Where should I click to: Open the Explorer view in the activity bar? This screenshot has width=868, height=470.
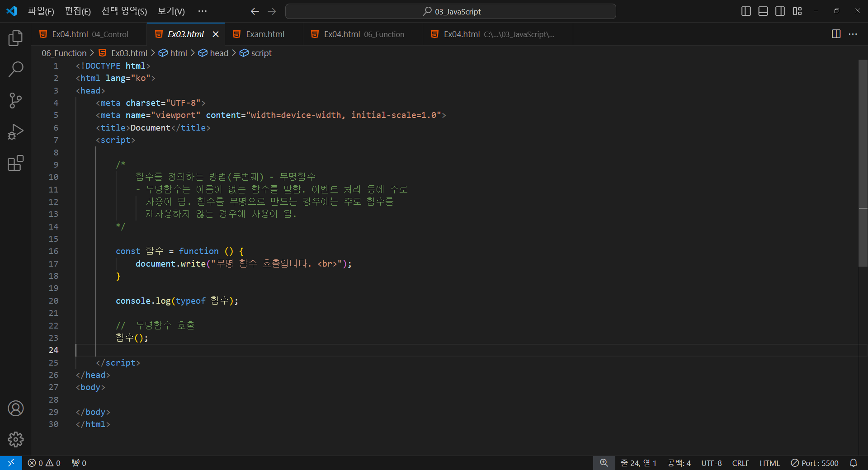15,38
